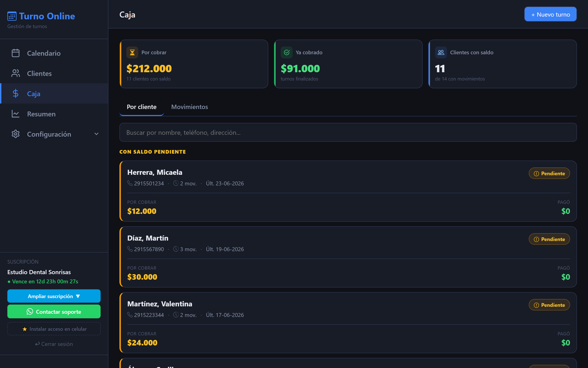The width and height of the screenshot is (588, 368).
Task: Click the Últ. 19-06-2026 date
Action: pos(225,249)
